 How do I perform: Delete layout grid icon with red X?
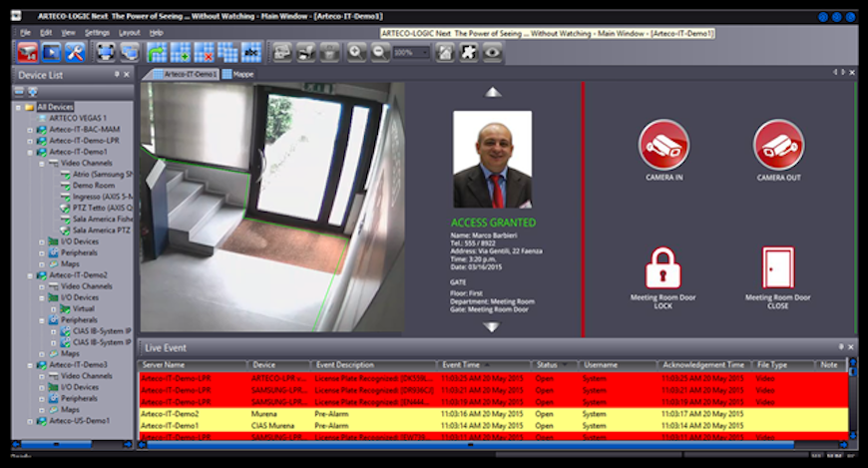pyautogui.click(x=204, y=53)
